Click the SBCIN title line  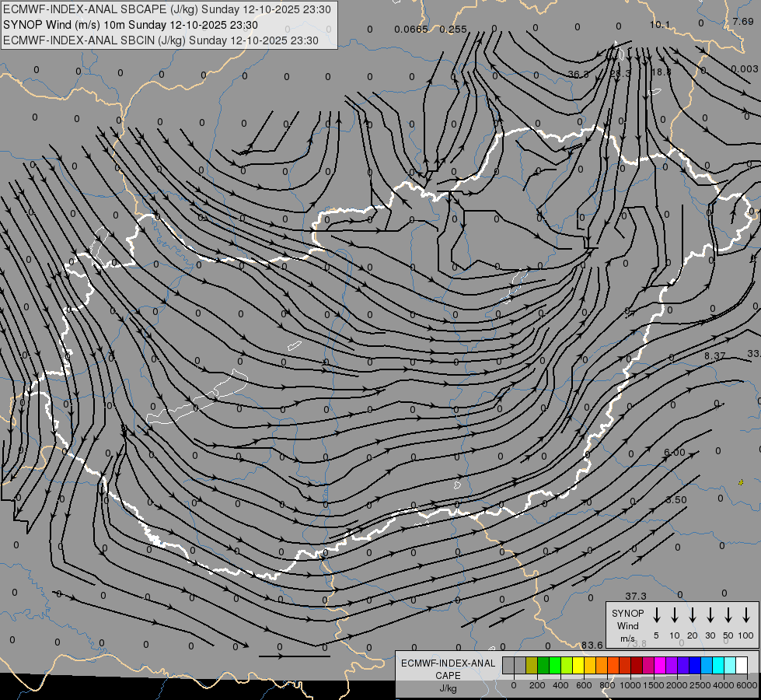pyautogui.click(x=161, y=40)
